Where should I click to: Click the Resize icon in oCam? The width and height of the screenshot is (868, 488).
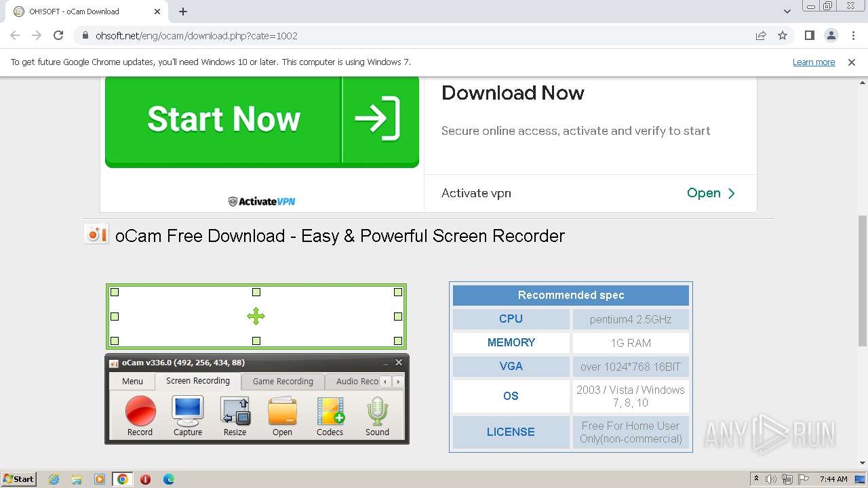(235, 411)
